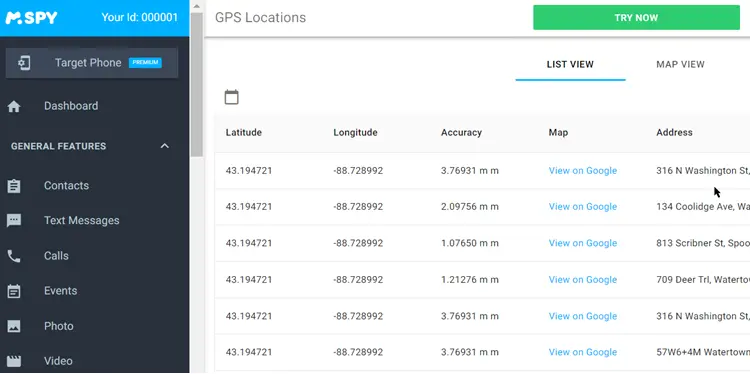
Task: Switch to the Map View tab
Action: click(680, 65)
